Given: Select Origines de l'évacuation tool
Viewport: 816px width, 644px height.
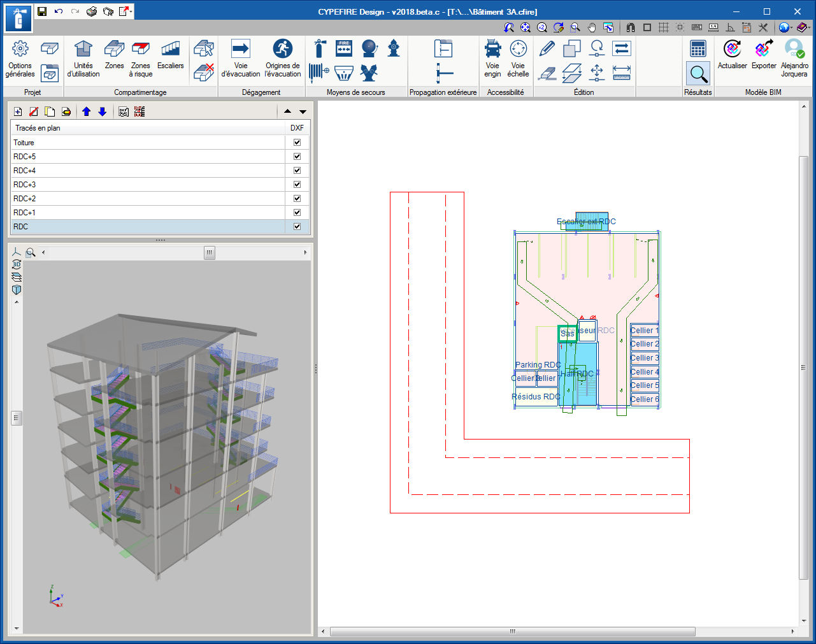Looking at the screenshot, I should point(283,59).
